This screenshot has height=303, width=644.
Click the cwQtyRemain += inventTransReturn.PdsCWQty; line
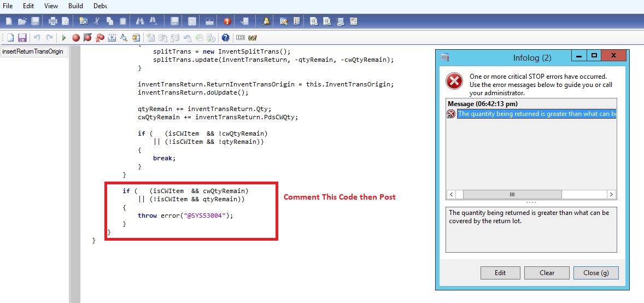[x=218, y=117]
